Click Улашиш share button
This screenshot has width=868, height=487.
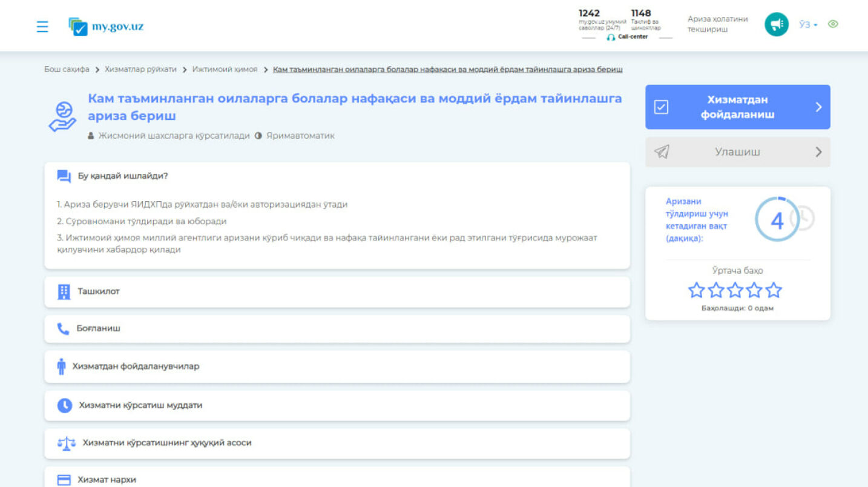tap(737, 151)
